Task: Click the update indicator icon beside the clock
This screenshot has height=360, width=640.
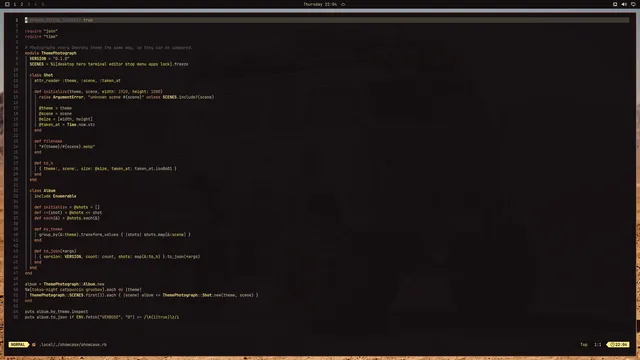Action: pos(343,4)
